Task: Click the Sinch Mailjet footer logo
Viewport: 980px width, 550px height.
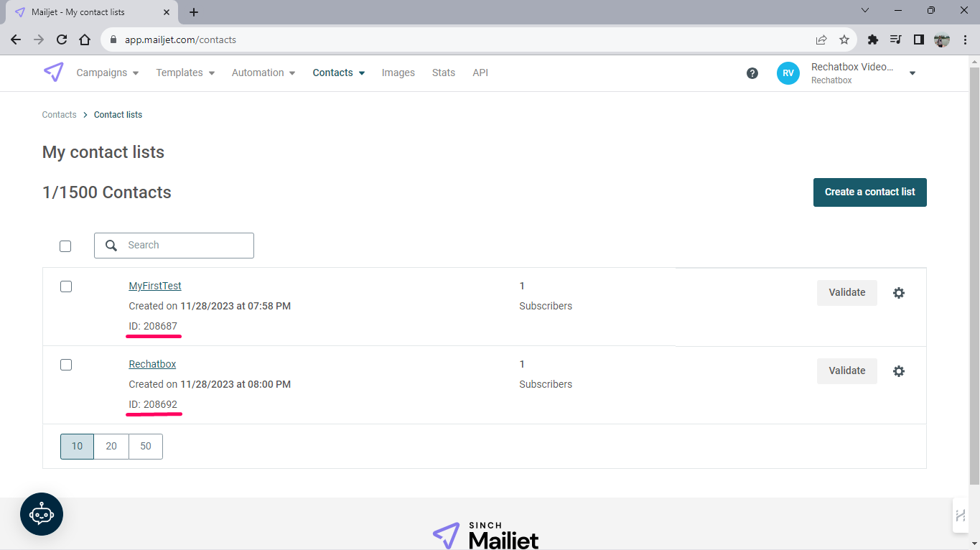Action: point(485,536)
